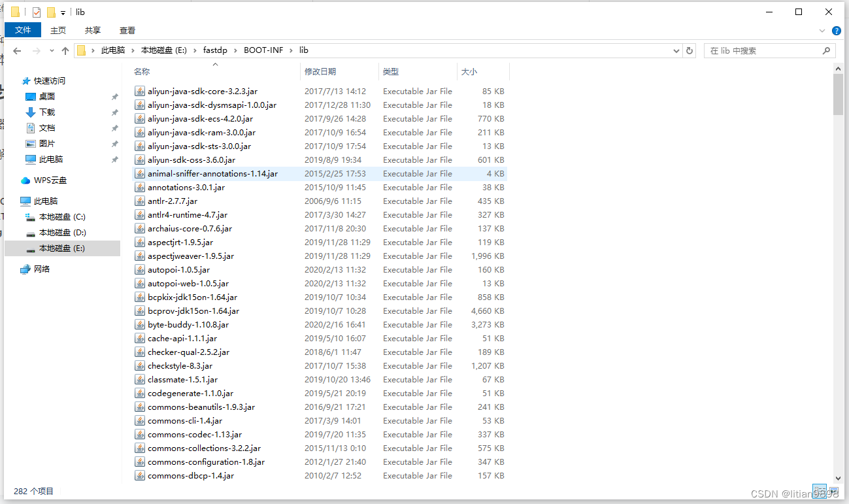Select aliyun-java-sdk-dysmsapi-1.0.0.jar file

pos(319,105)
